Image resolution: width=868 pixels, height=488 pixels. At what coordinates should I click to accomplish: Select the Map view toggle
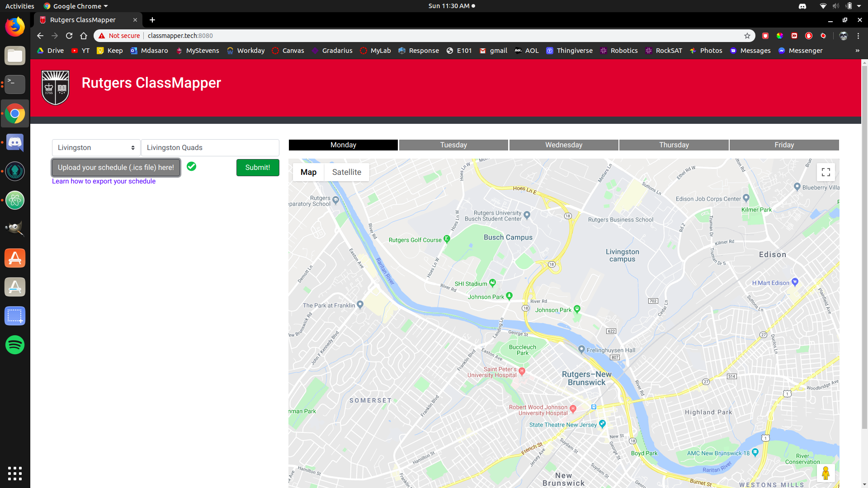[308, 172]
